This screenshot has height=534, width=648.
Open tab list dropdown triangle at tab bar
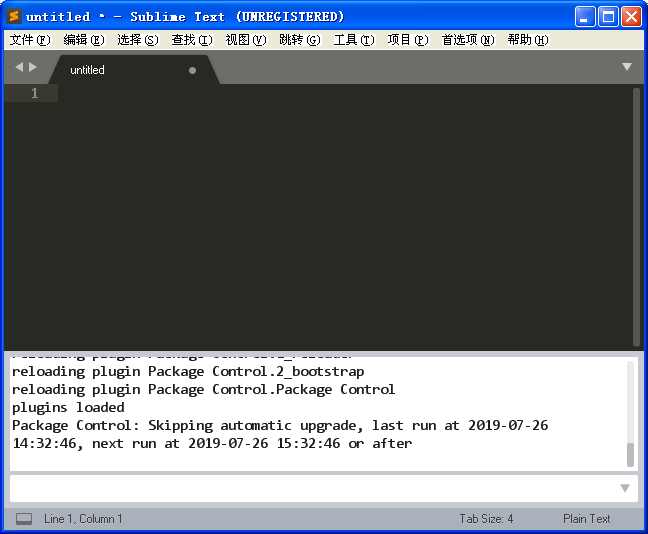point(627,67)
